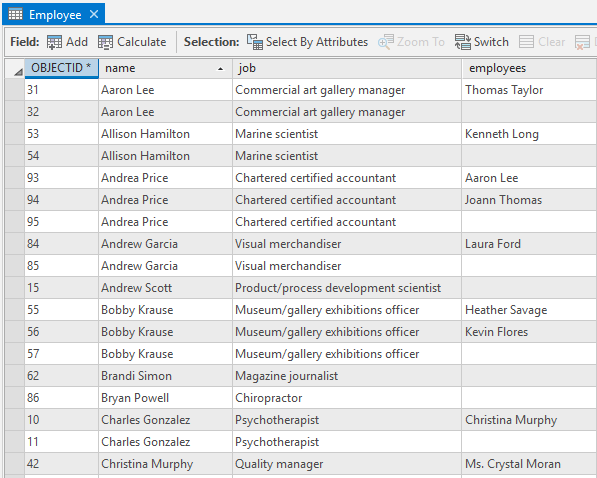This screenshot has width=597, height=478.
Task: Click the cell 'Joann Thomas'
Action: 529,200
